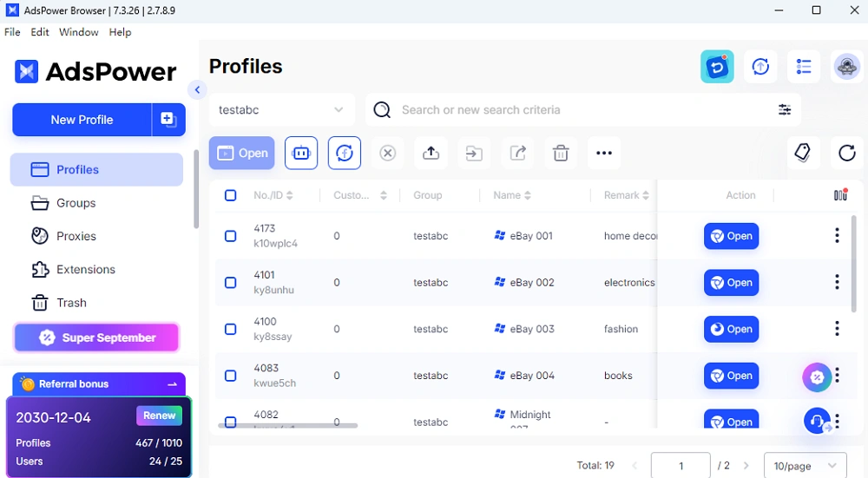This screenshot has height=478, width=868.
Task: Click the horizontal table scrollbar
Action: coord(288,425)
